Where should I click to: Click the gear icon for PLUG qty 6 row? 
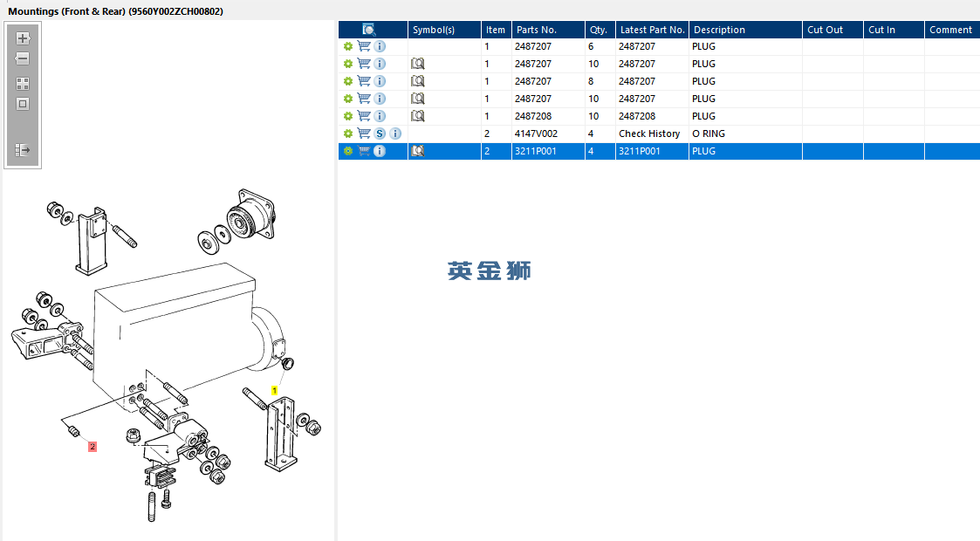[x=348, y=46]
